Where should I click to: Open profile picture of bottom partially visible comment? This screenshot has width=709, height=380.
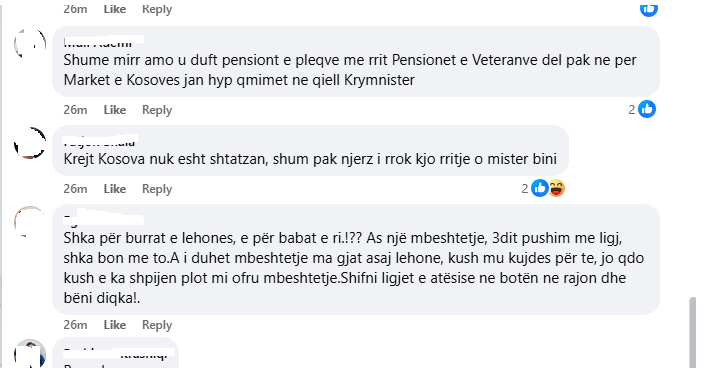[x=30, y=353]
